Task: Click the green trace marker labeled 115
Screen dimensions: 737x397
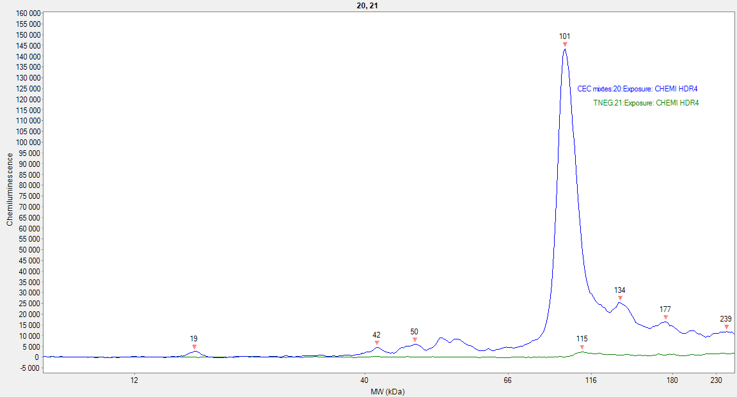Action: click(x=582, y=347)
